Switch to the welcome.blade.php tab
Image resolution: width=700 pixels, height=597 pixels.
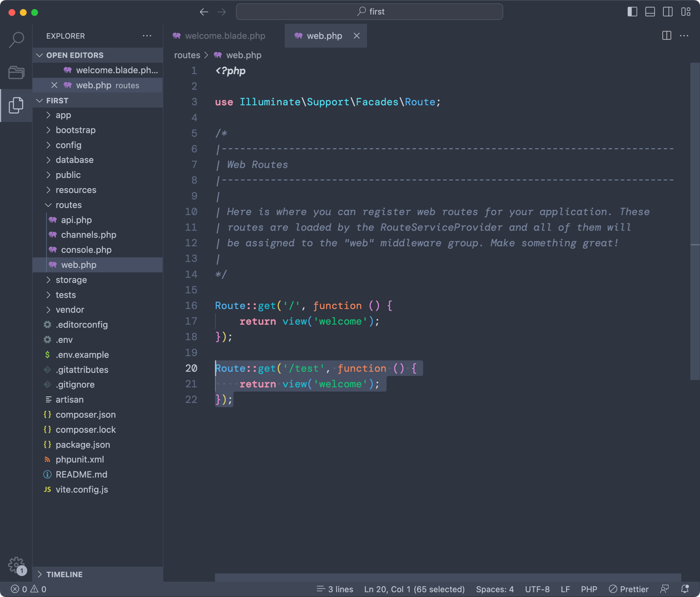coord(224,36)
